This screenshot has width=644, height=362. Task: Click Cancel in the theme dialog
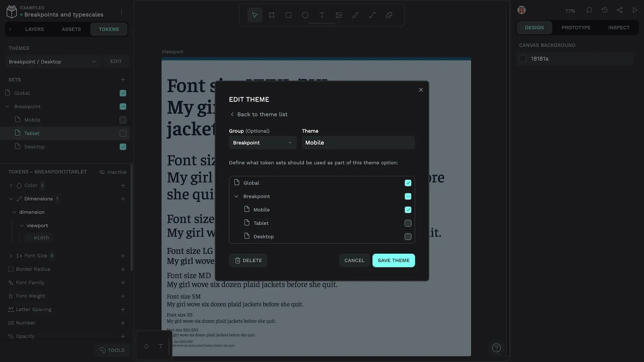pos(354,261)
